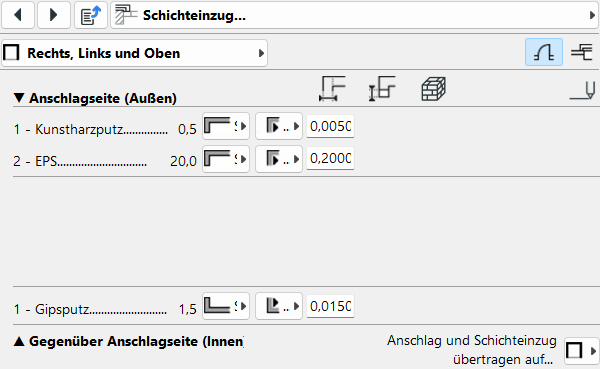Click the pen line icon on right
600x369 pixels.
point(582,90)
